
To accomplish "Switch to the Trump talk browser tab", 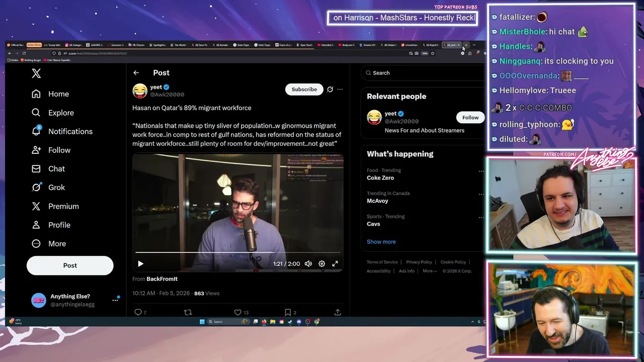I will point(52,45).
